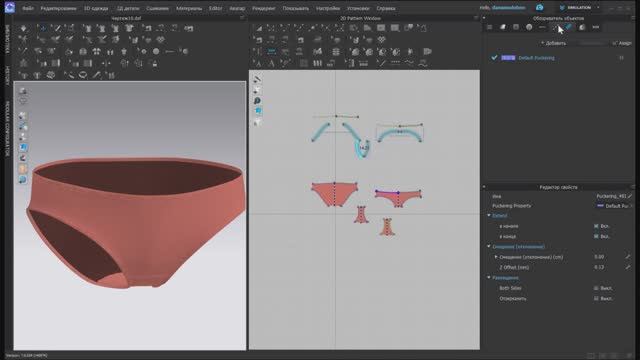Collapse the Property Editor panel arrow

point(484,187)
